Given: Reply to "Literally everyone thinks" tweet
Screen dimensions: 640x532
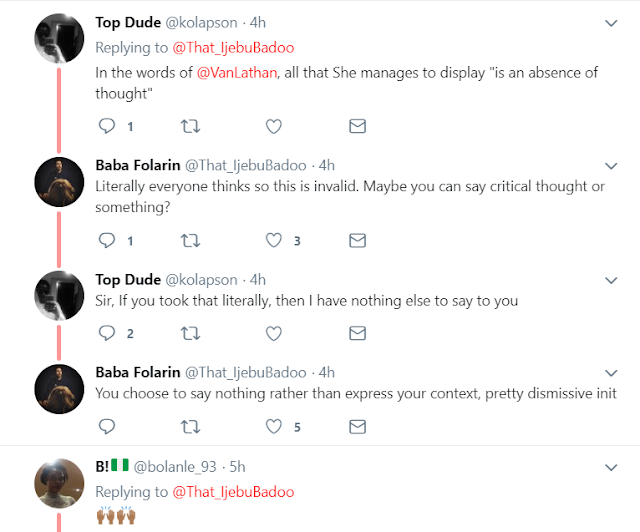Looking at the screenshot, I should click(x=108, y=241).
